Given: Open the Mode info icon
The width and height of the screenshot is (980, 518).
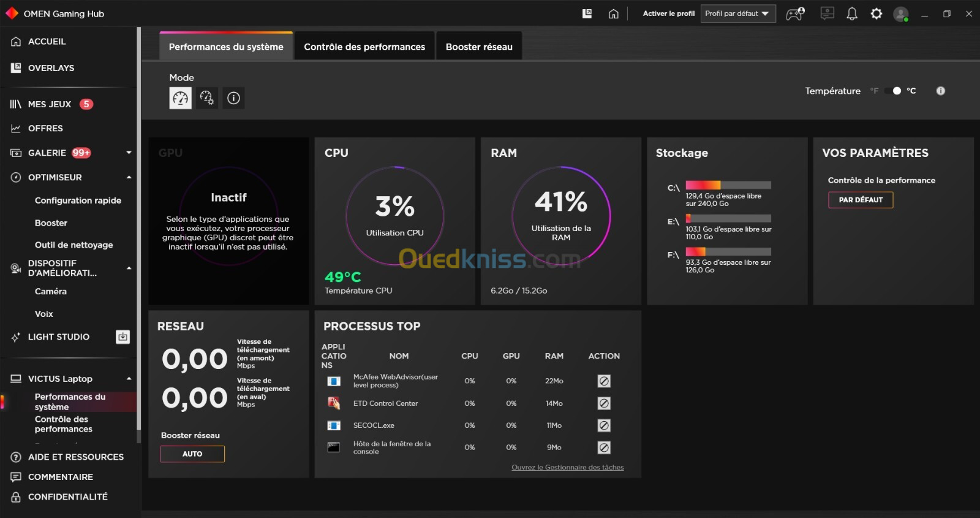Looking at the screenshot, I should coord(233,98).
